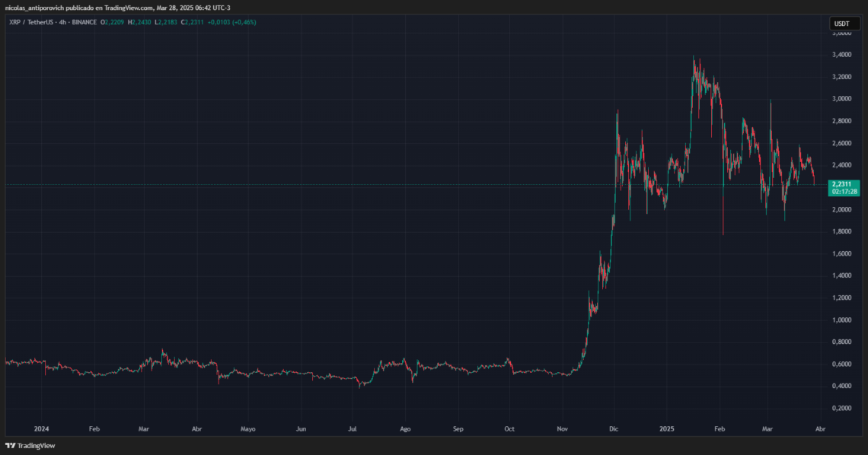
Task: Click the open value O2,2209 in the legend
Action: click(112, 24)
